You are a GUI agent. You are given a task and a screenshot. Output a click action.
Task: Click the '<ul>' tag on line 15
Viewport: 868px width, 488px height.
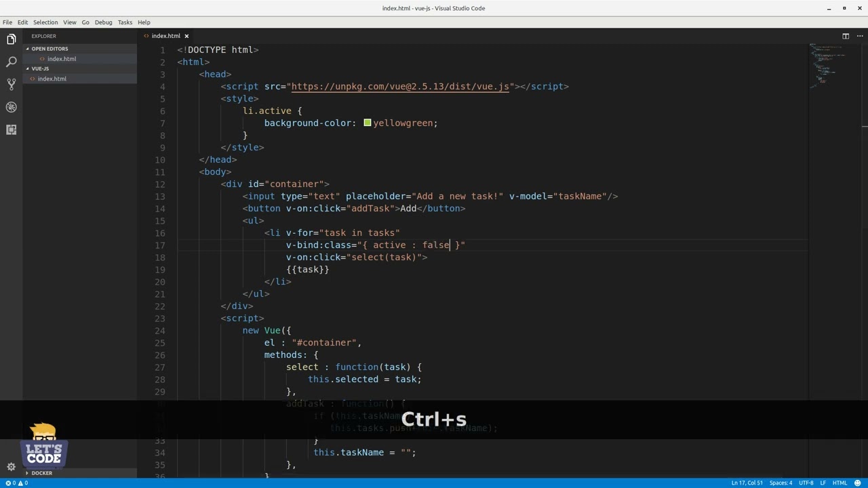[254, 220]
